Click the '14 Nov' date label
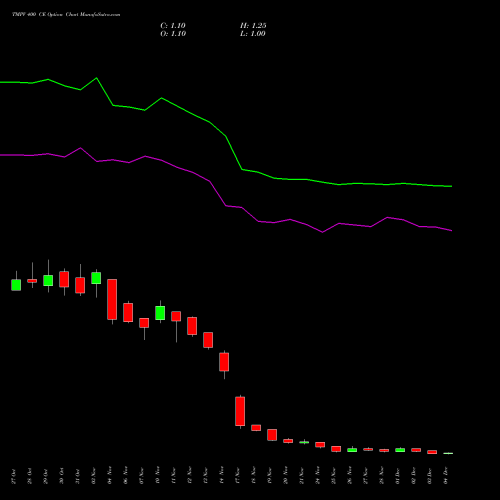Image resolution: width=500 pixels, height=500 pixels. point(222,476)
